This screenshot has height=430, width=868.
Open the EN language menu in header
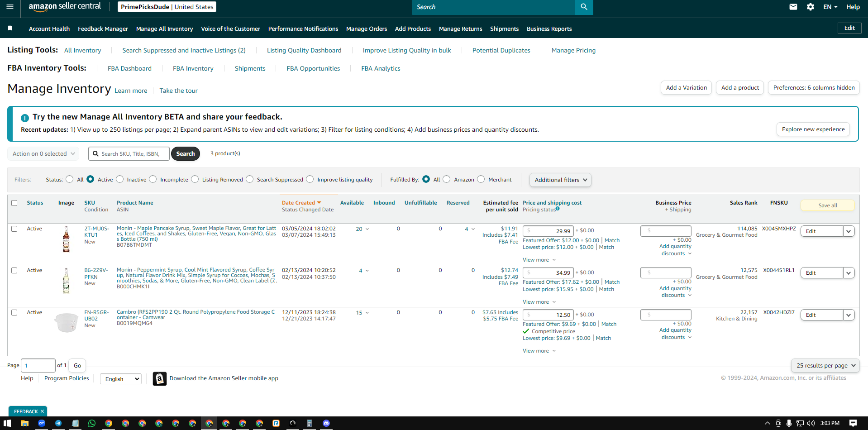point(830,7)
